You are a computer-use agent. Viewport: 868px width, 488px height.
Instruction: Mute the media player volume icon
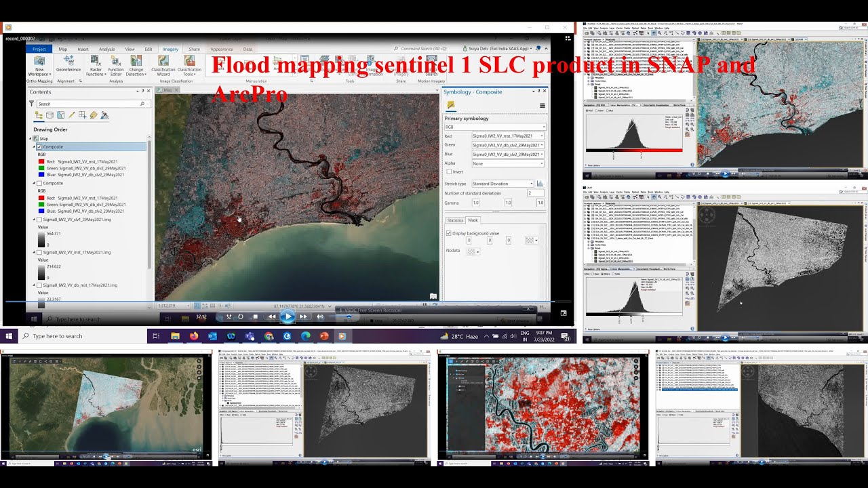[320, 317]
